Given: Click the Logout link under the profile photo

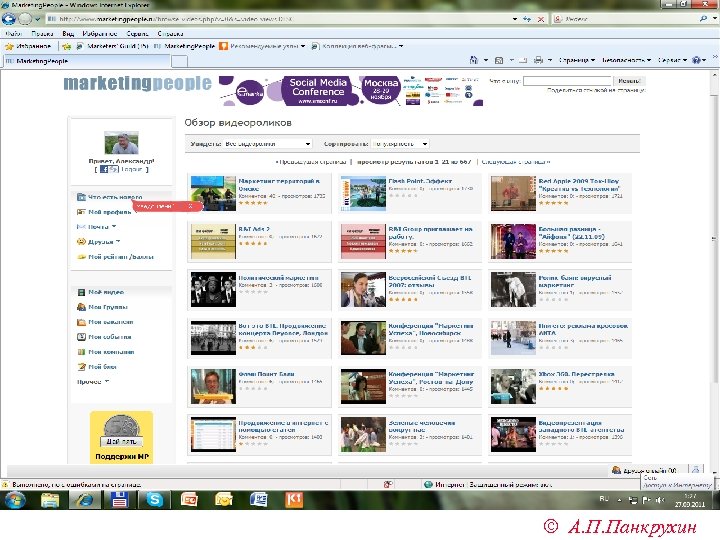Looking at the screenshot, I should pyautogui.click(x=132, y=169).
